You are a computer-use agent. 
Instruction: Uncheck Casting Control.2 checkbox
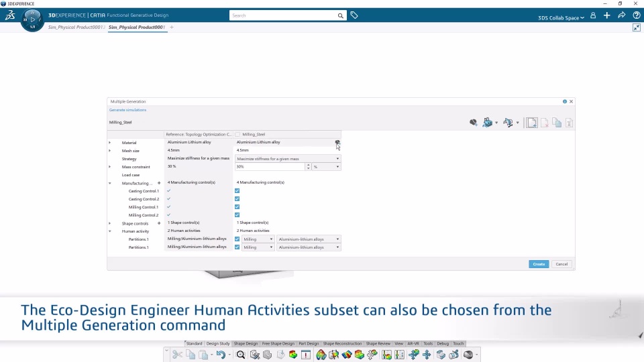click(x=237, y=198)
